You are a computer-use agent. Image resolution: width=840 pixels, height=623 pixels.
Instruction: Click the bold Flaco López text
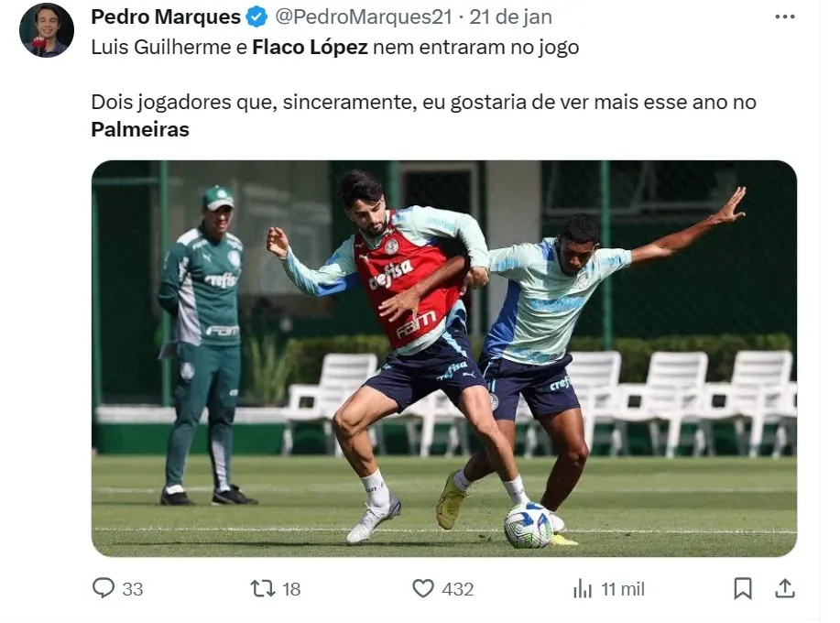coord(310,47)
